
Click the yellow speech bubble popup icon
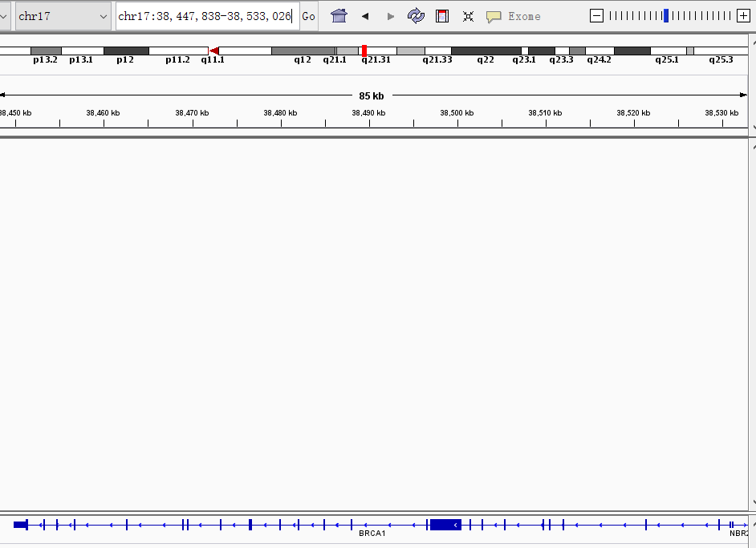(x=494, y=16)
